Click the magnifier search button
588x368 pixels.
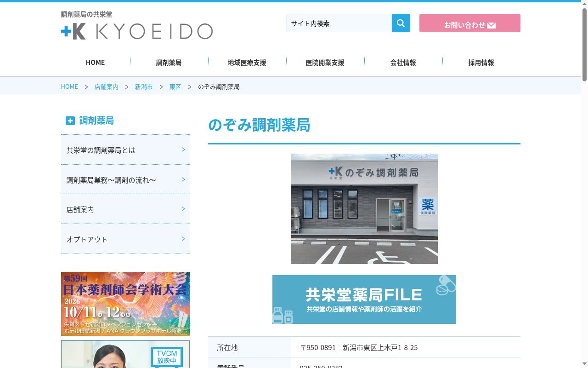click(401, 23)
